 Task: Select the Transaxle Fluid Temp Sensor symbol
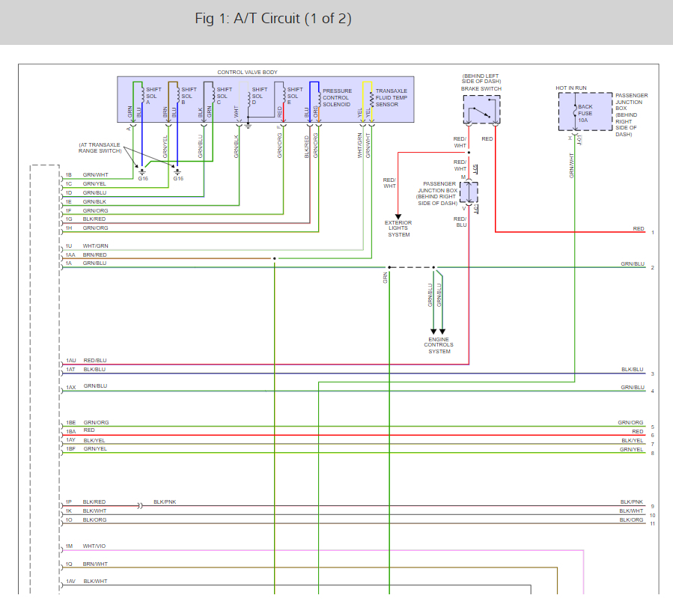pos(371,97)
